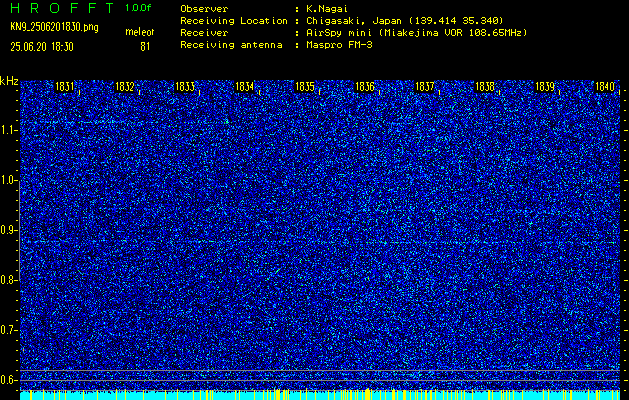Image resolution: width=629 pixels, height=400 pixels.
Task: Click the version label 1.00f
Action: pyautogui.click(x=138, y=8)
